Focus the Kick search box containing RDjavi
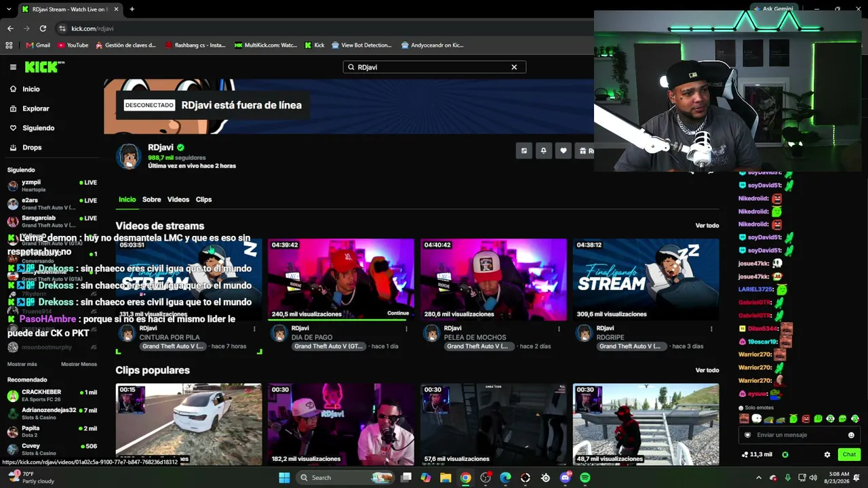The height and width of the screenshot is (488, 868). [434, 67]
